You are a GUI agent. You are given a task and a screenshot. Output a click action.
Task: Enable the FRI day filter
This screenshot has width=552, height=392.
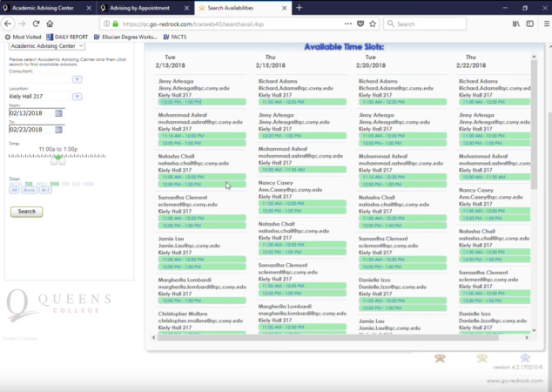[x=66, y=184]
